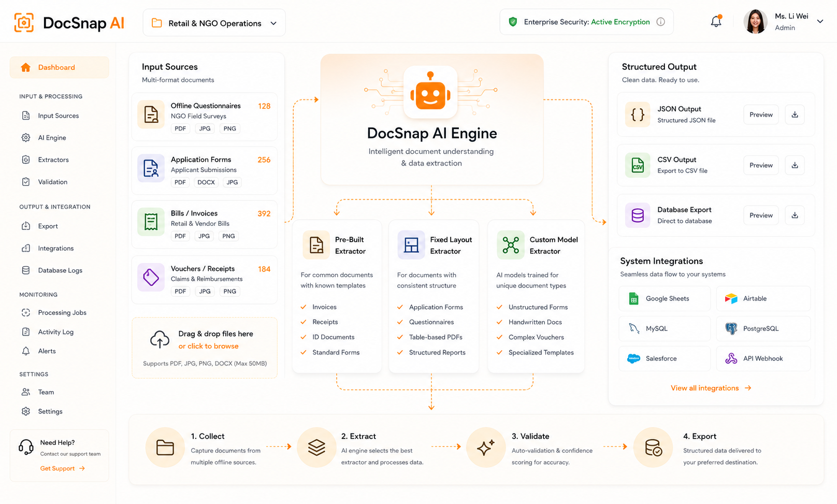Click the Application Forms icon
Viewport: 837px width, 504px height.
point(151,168)
